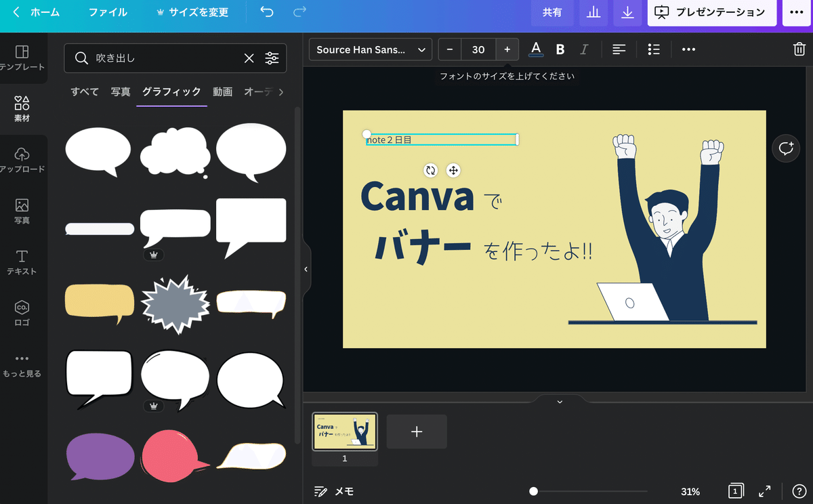Download the design
This screenshot has width=813, height=504.
[628, 12]
